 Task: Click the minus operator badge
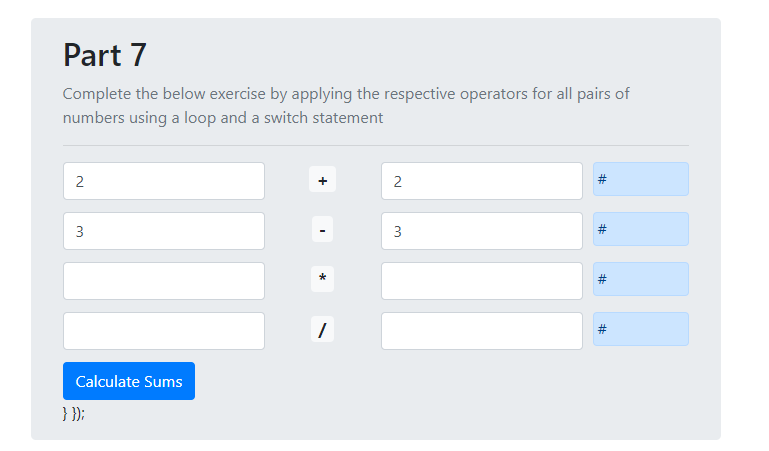coord(322,231)
